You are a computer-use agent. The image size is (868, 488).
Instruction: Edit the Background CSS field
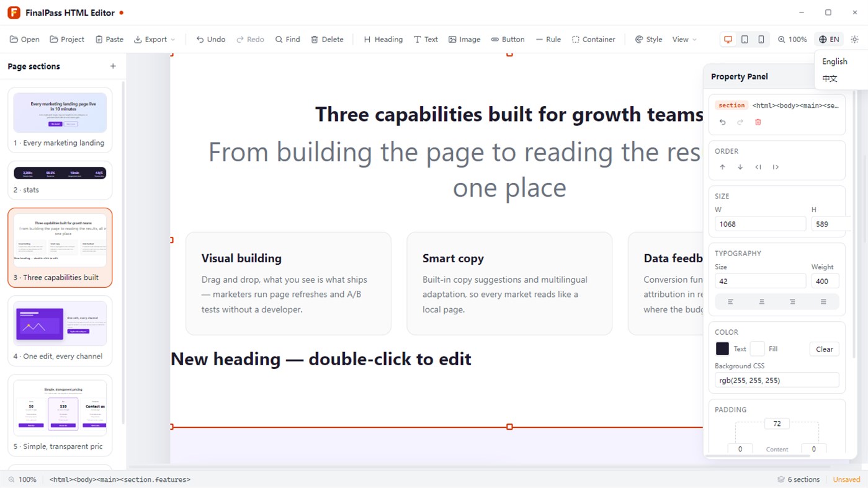pyautogui.click(x=777, y=380)
